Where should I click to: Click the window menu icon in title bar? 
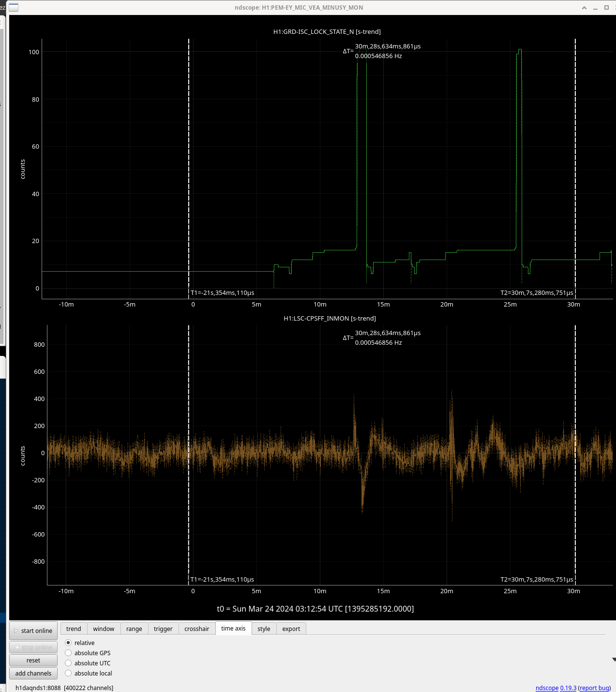pyautogui.click(x=14, y=7)
